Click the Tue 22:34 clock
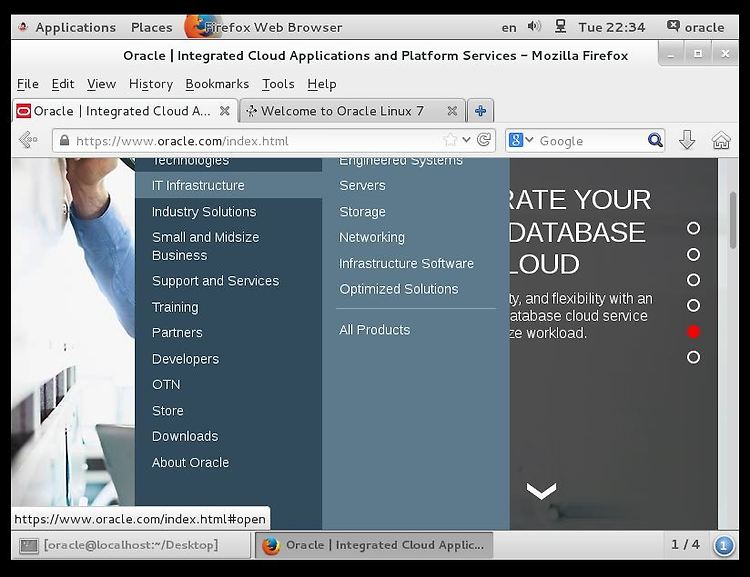 click(612, 27)
